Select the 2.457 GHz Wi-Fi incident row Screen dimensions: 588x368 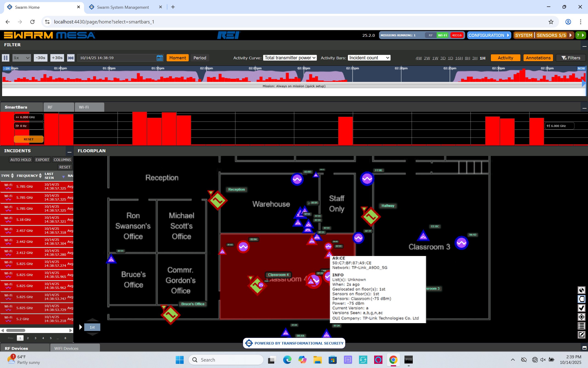coord(37,231)
